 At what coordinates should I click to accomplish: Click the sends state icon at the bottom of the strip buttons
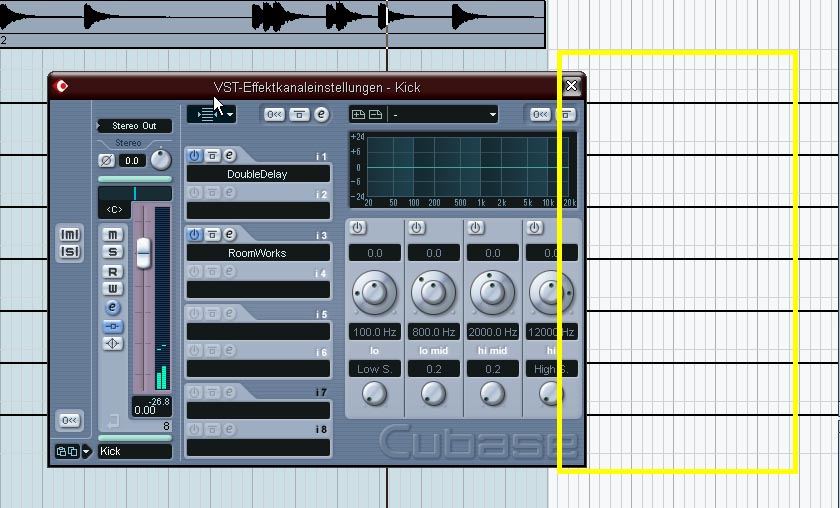112,343
